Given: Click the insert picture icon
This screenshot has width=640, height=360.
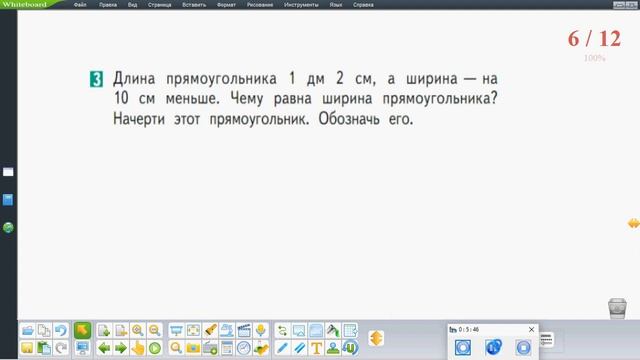Looking at the screenshot, I should [x=299, y=330].
